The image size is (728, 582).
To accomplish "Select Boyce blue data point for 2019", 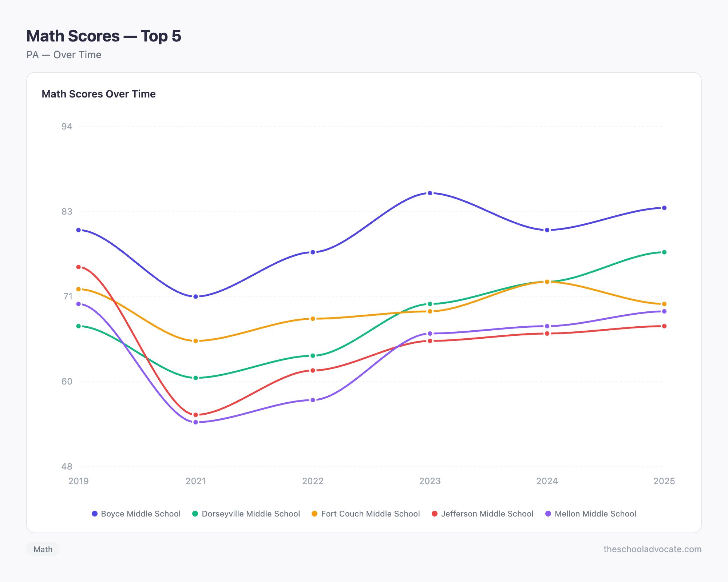I will coord(79,230).
